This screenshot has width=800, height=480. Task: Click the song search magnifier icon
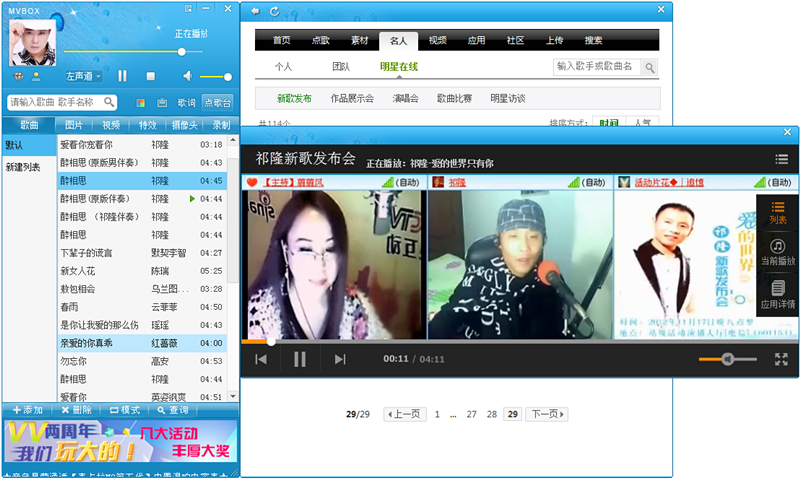click(109, 102)
